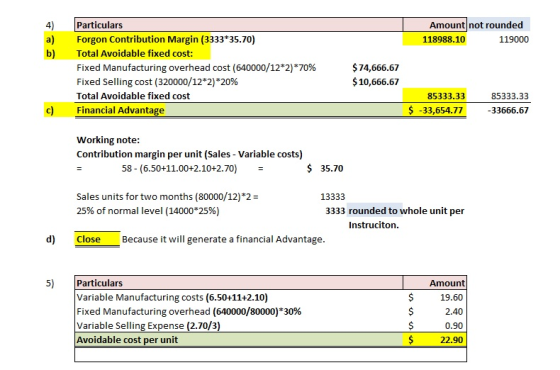Click the $74,666.67 fixed manufacturing value
The image size is (560, 370).
[375, 68]
